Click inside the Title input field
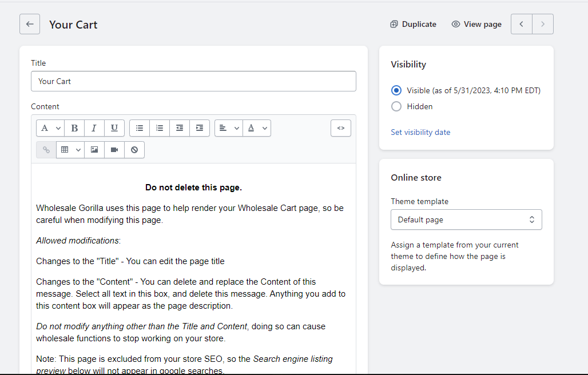 193,81
